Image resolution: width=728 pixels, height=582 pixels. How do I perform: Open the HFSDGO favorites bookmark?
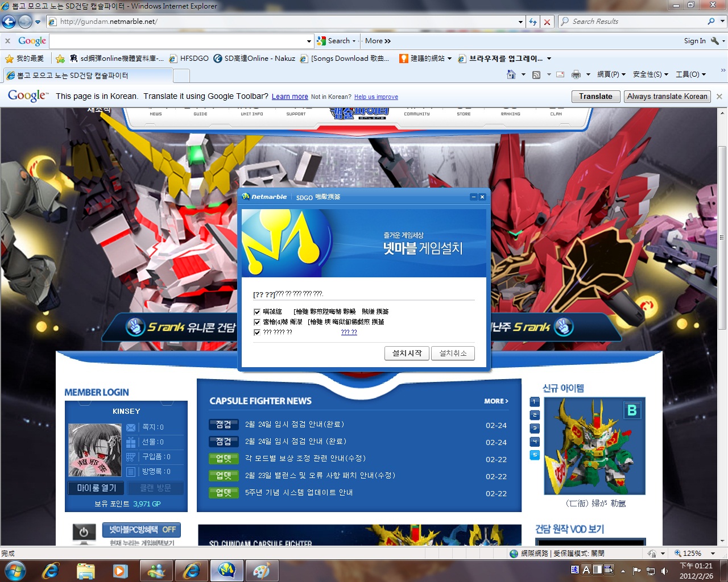point(189,59)
